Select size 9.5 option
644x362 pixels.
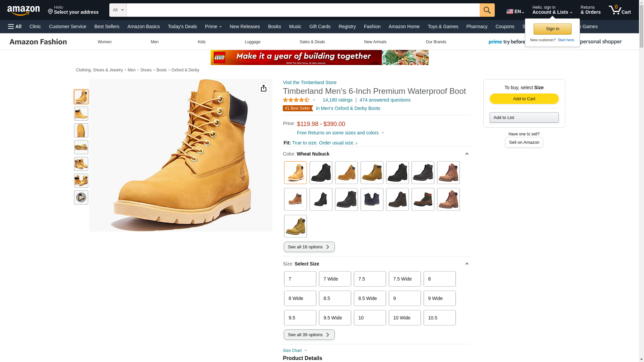pyautogui.click(x=300, y=318)
